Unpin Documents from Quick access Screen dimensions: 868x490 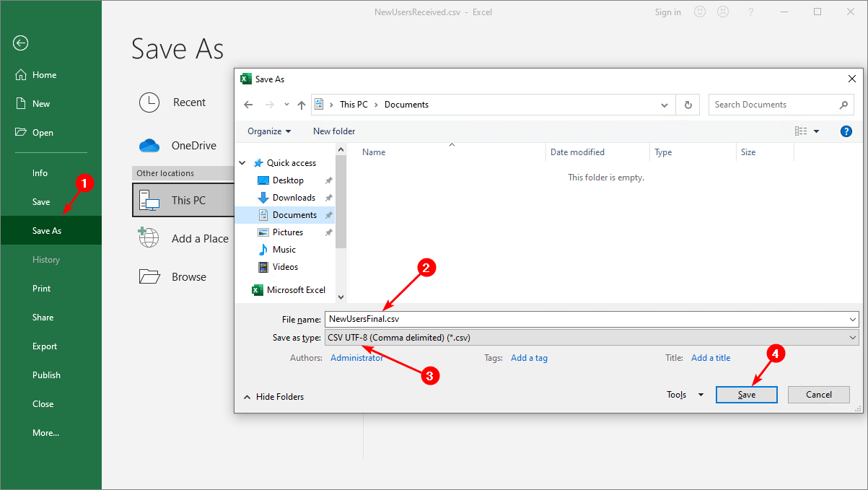pos(329,214)
